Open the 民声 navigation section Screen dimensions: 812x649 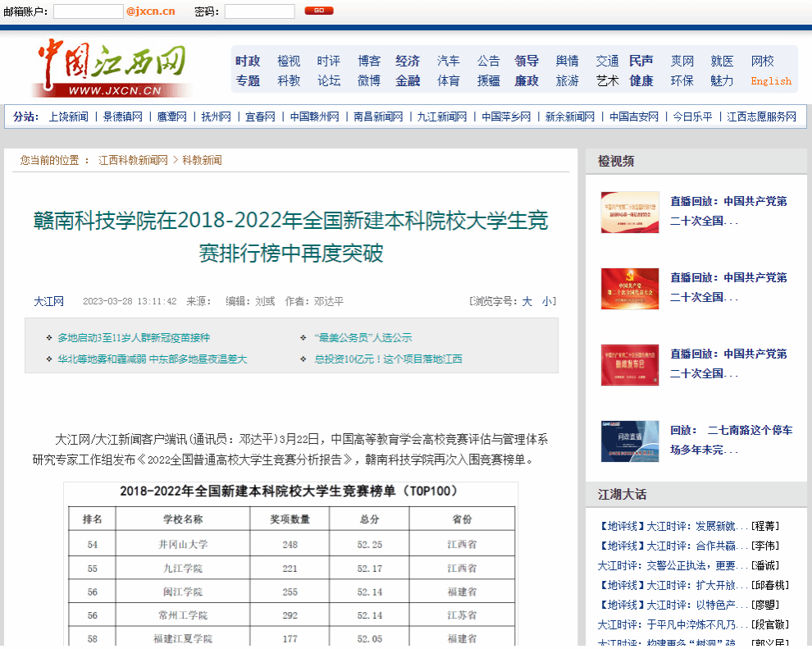[x=641, y=61]
